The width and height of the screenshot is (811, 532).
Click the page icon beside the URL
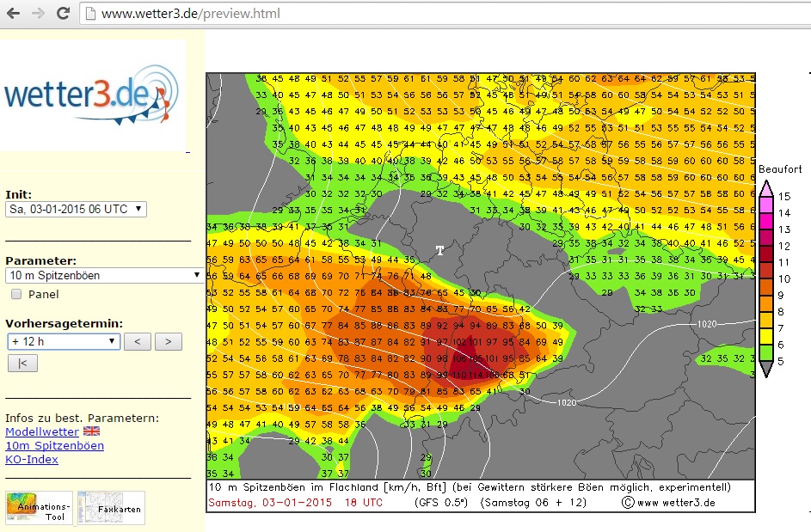coord(89,15)
